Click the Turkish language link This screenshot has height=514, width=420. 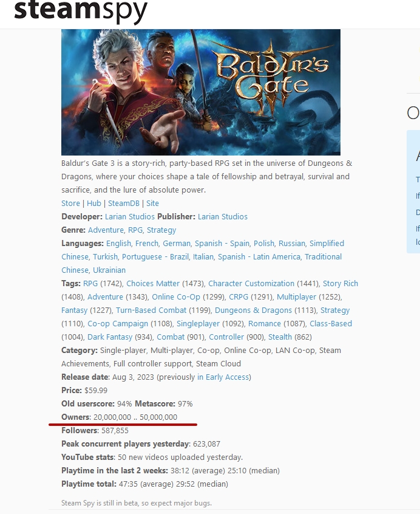105,256
